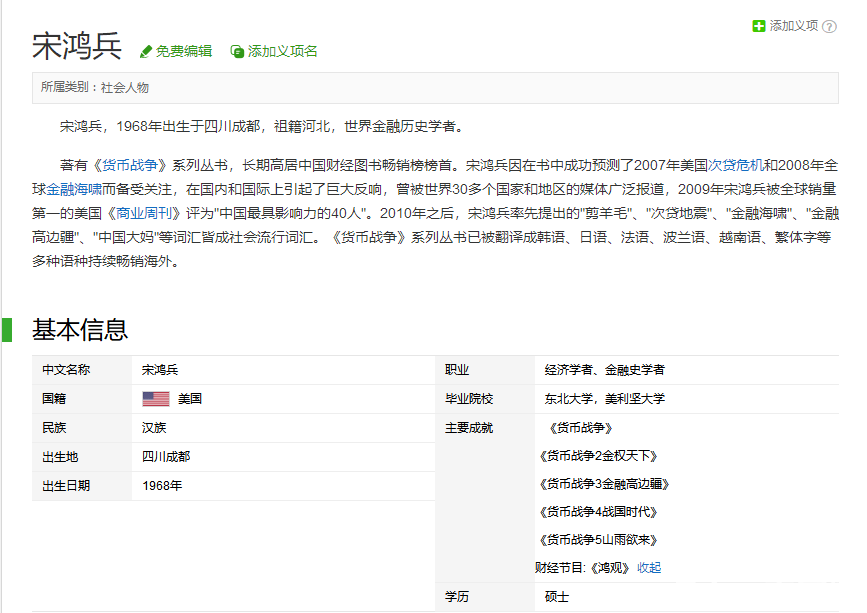Click 《货币战争3金融高边疆》 entry
The height and width of the screenshot is (613, 867).
pyautogui.click(x=604, y=484)
